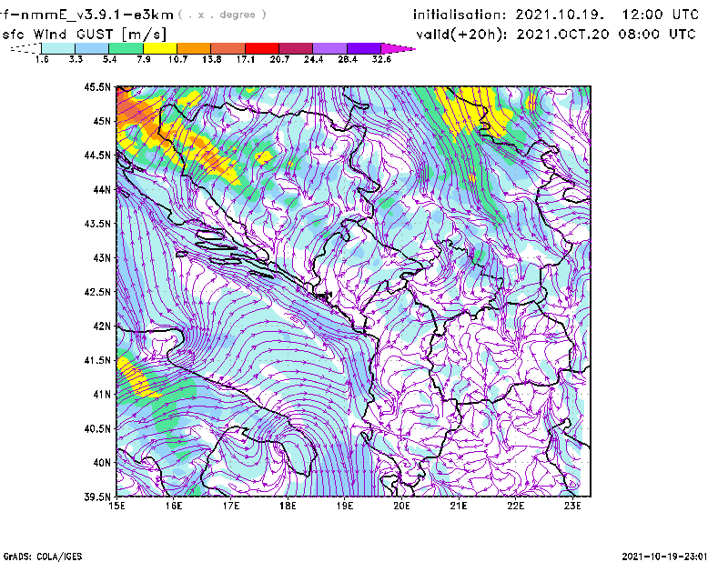Select the yellow legend swatch 7.9–10.7
The image size is (728, 562).
click(160, 48)
